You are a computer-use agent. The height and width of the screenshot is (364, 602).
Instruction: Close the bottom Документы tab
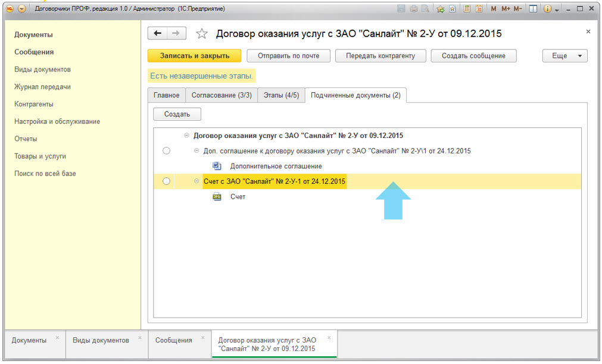(x=57, y=338)
